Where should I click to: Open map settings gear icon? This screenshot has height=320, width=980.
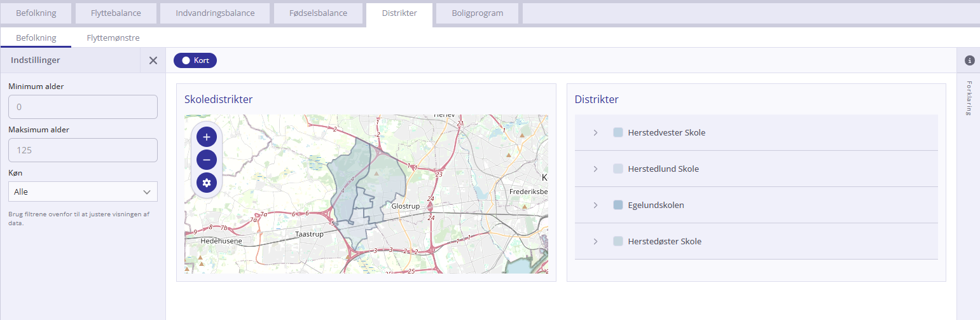(x=207, y=183)
